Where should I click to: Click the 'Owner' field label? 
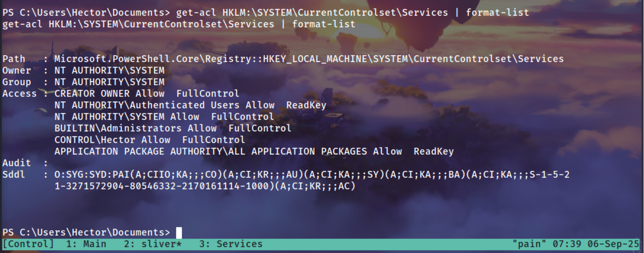click(x=17, y=70)
